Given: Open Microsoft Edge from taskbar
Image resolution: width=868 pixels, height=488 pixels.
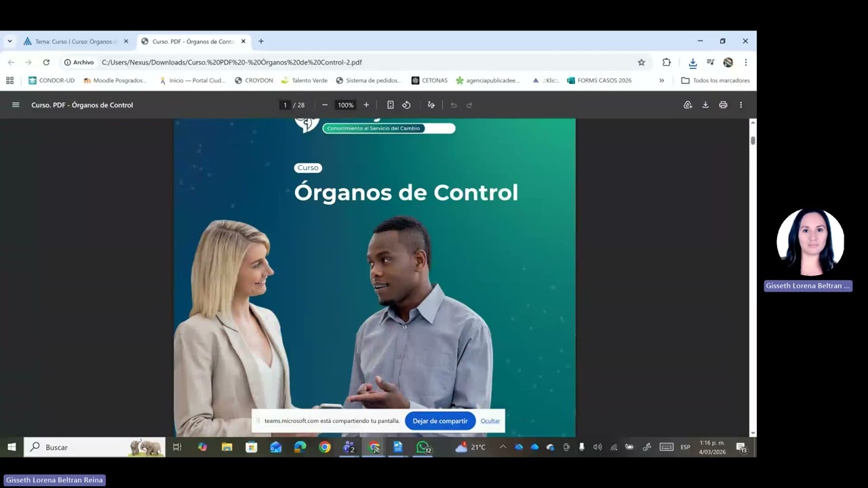Looking at the screenshot, I should pos(300,447).
